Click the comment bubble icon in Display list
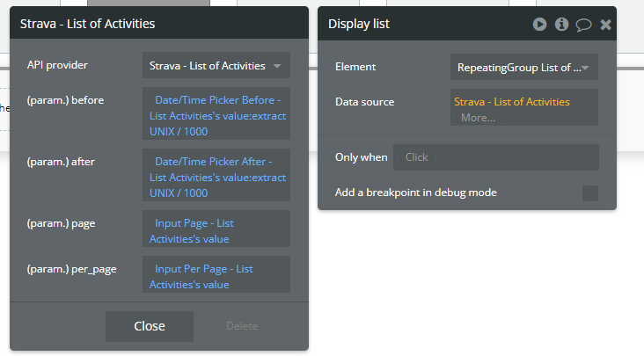 click(583, 25)
